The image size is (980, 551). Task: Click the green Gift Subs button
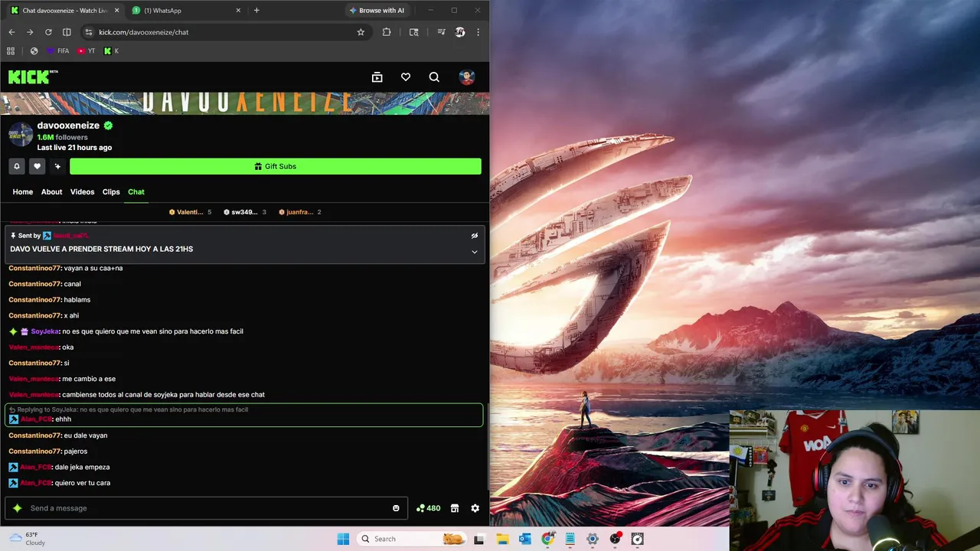point(276,166)
